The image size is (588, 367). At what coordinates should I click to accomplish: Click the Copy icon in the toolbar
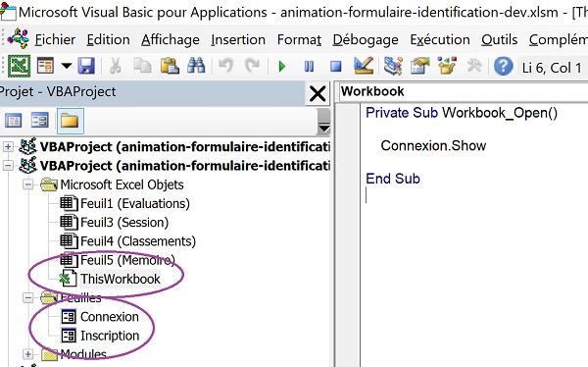pos(142,67)
